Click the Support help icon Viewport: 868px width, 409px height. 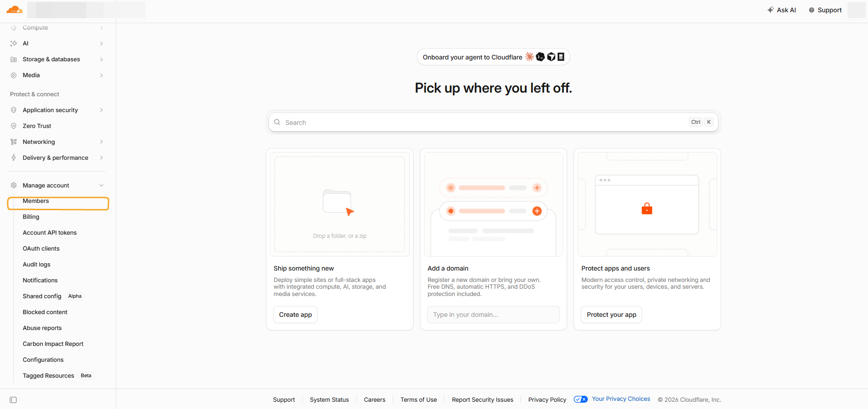pyautogui.click(x=812, y=10)
